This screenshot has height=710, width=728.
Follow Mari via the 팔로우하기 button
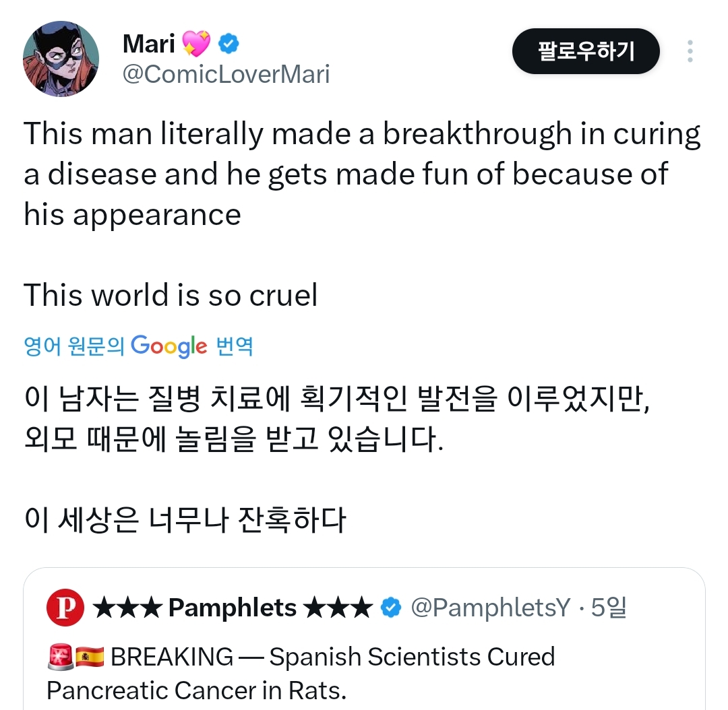point(585,51)
